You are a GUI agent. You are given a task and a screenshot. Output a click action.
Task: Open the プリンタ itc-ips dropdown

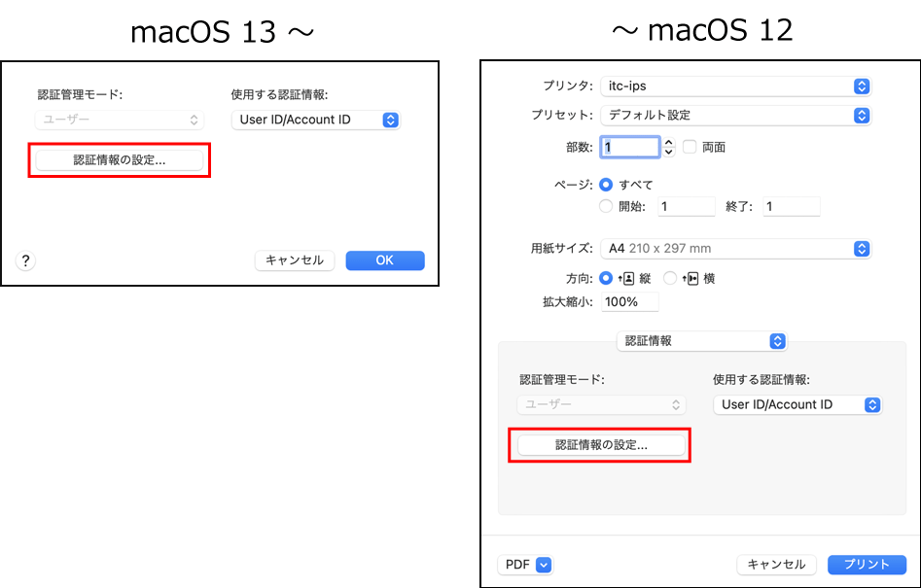coord(734,86)
